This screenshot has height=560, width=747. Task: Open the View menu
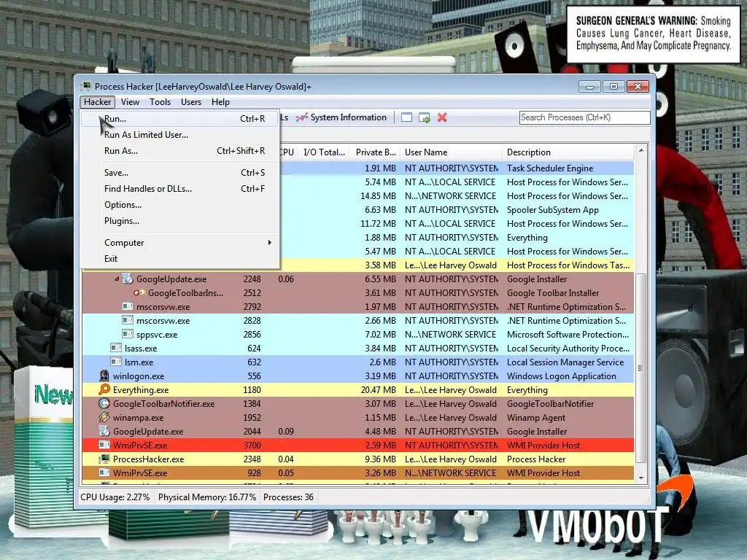[130, 102]
